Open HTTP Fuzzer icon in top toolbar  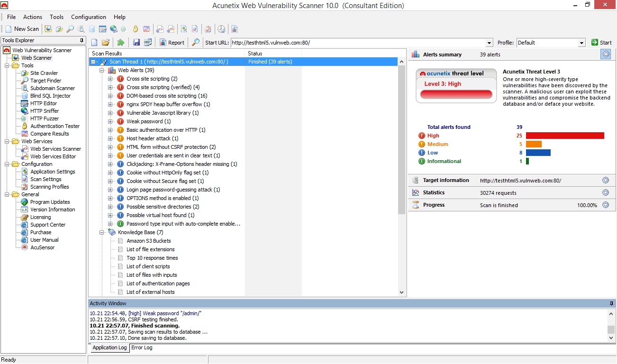point(124,29)
